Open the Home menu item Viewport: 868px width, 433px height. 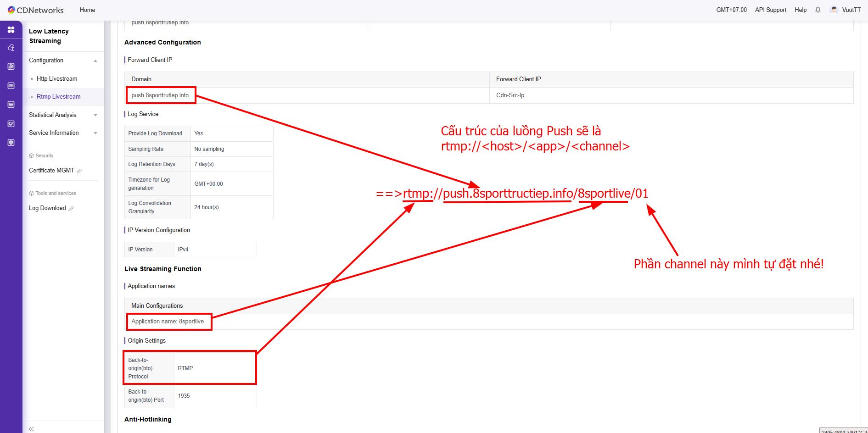[87, 10]
